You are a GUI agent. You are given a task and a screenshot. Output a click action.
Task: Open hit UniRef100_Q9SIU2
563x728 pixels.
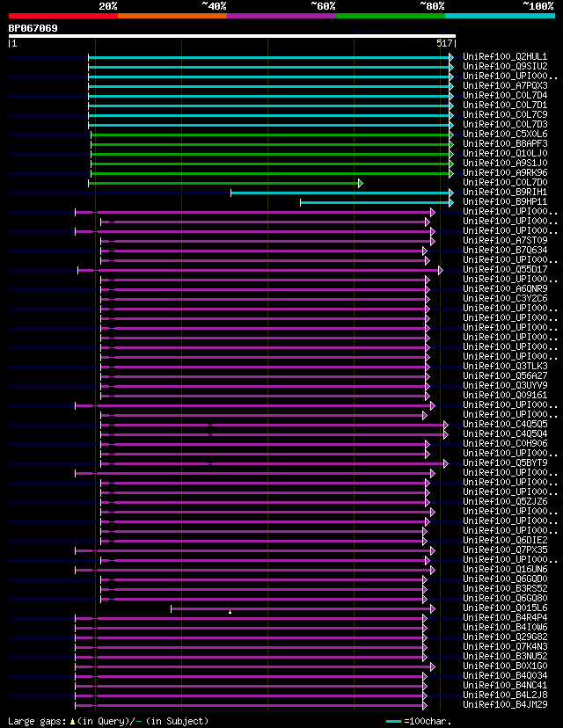pos(505,67)
